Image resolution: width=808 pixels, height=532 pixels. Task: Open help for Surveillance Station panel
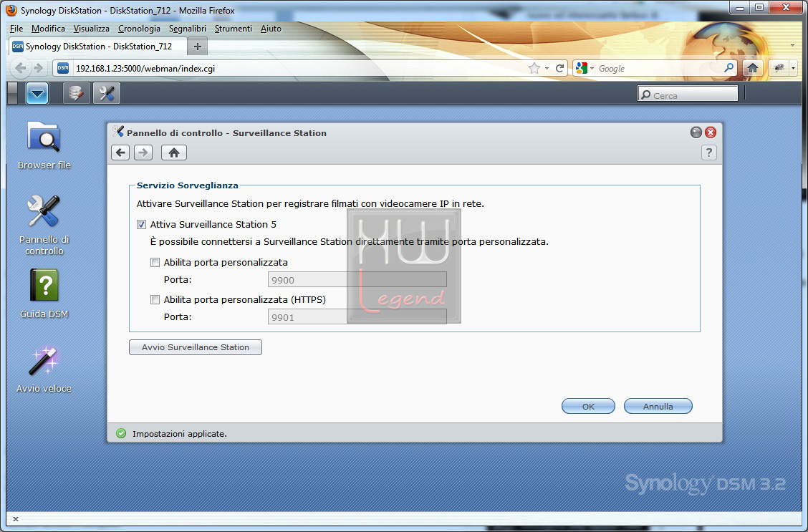709,153
